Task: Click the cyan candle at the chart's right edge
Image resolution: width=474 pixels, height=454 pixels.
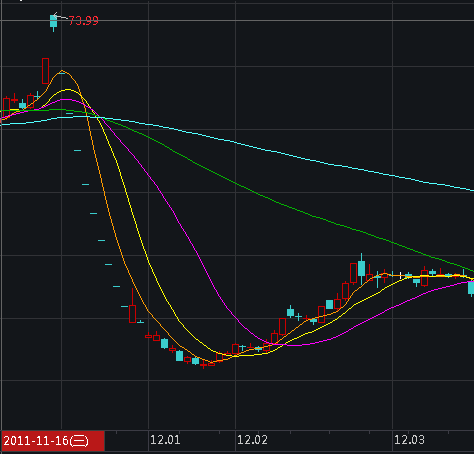Action: coord(471,288)
